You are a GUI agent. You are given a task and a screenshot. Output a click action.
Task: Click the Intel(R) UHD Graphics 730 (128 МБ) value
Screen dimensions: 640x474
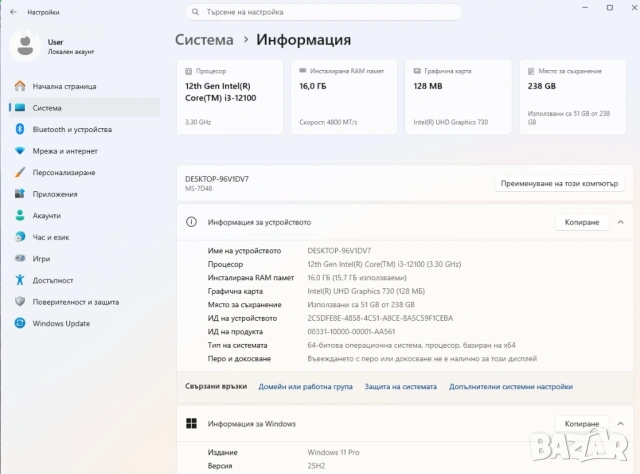coord(366,291)
